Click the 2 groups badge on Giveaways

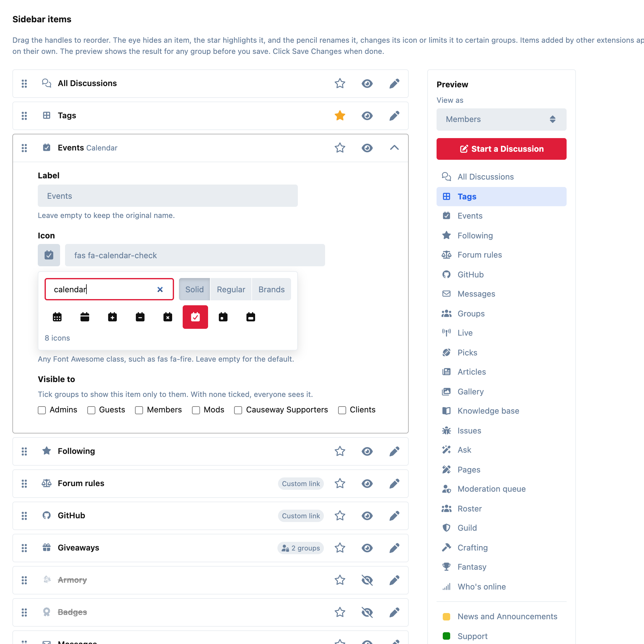[x=301, y=548]
